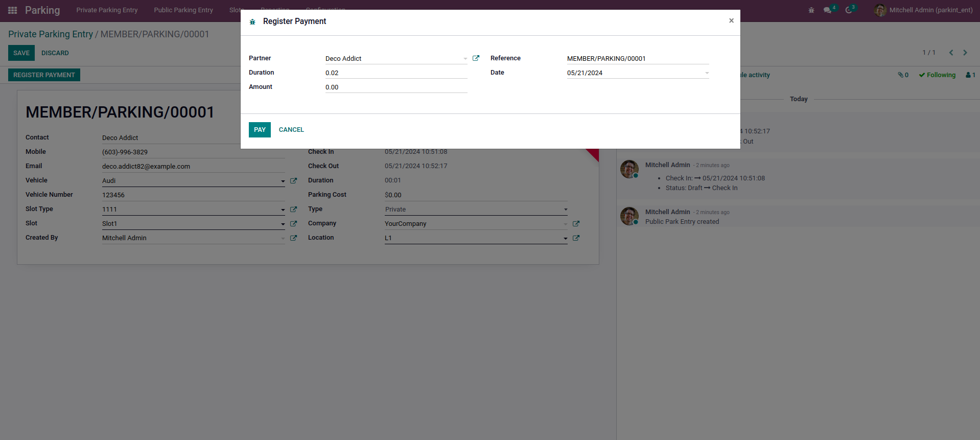Click the Vehicle Number field 123456

click(194, 195)
